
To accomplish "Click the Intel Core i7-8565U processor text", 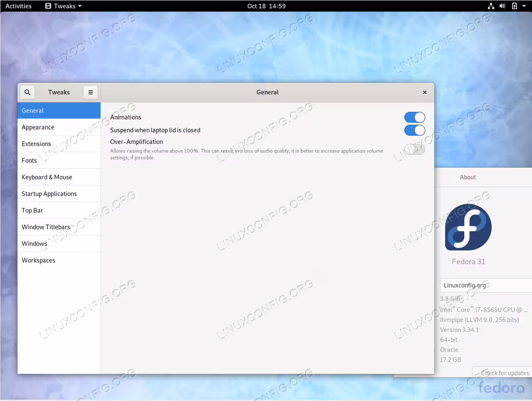I will [484, 310].
